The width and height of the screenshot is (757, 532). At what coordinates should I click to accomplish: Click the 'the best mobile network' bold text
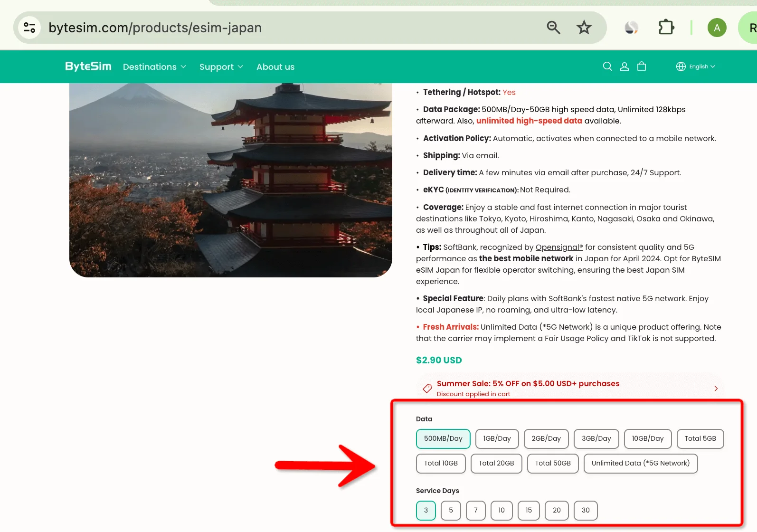click(526, 259)
